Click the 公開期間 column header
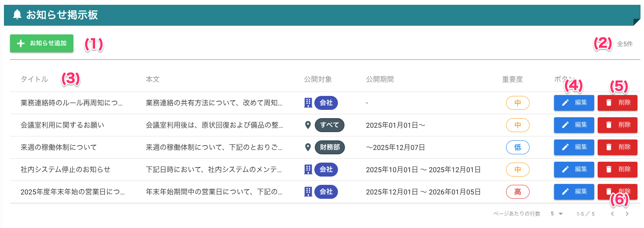644x228 pixels. click(x=380, y=79)
